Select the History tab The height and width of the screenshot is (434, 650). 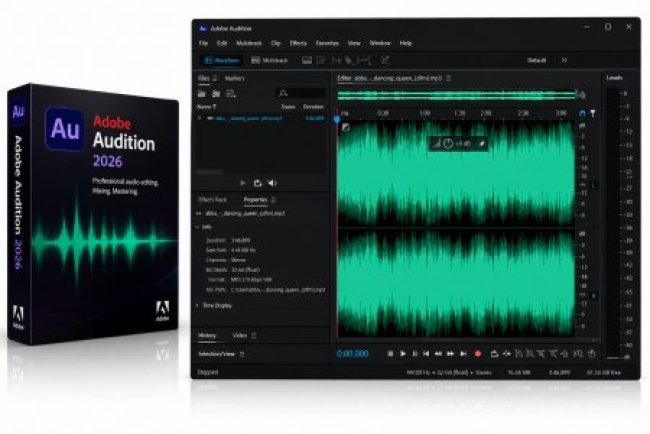pos(207,336)
